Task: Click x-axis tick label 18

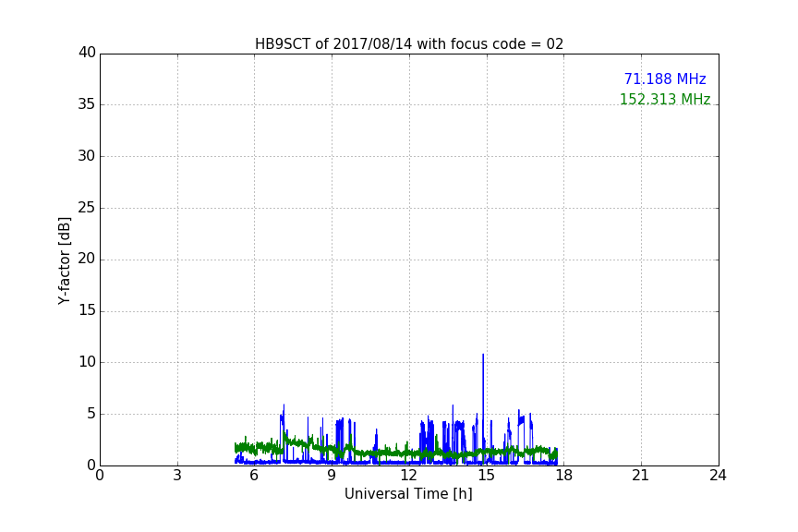Action: coord(563,476)
